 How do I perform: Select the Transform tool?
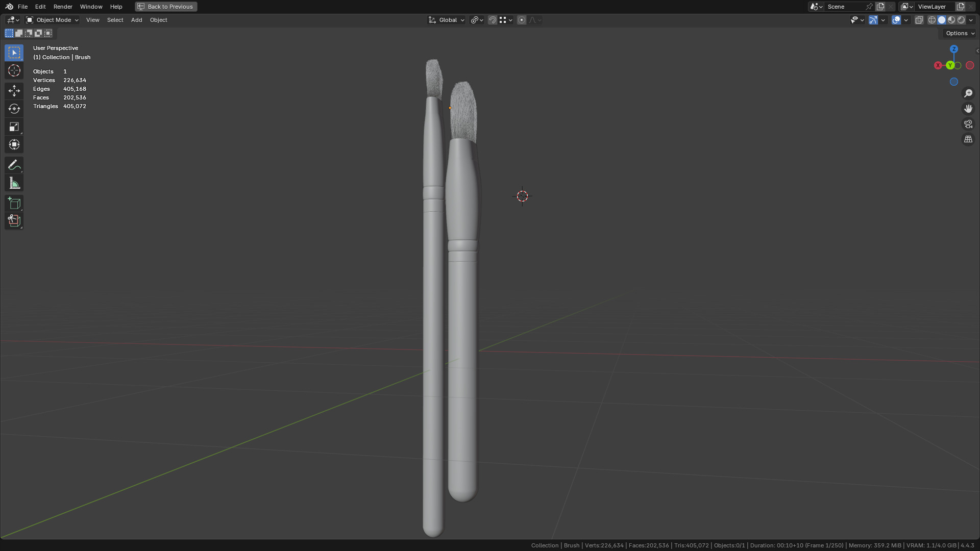14,144
